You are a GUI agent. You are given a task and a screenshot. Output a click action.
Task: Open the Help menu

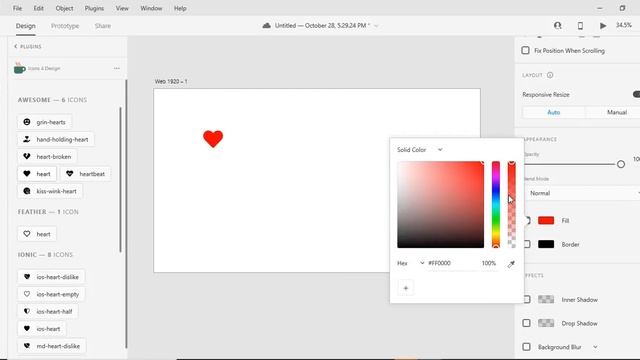click(180, 8)
